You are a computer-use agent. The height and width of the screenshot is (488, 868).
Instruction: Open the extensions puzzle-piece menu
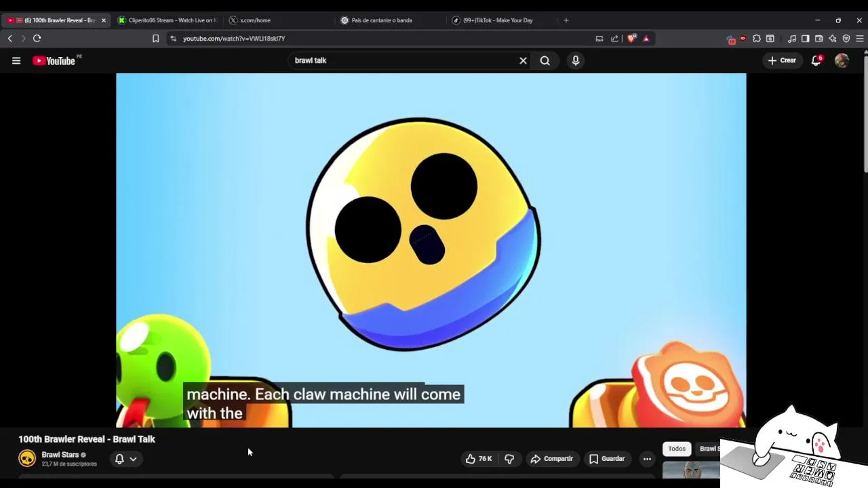[x=757, y=39]
